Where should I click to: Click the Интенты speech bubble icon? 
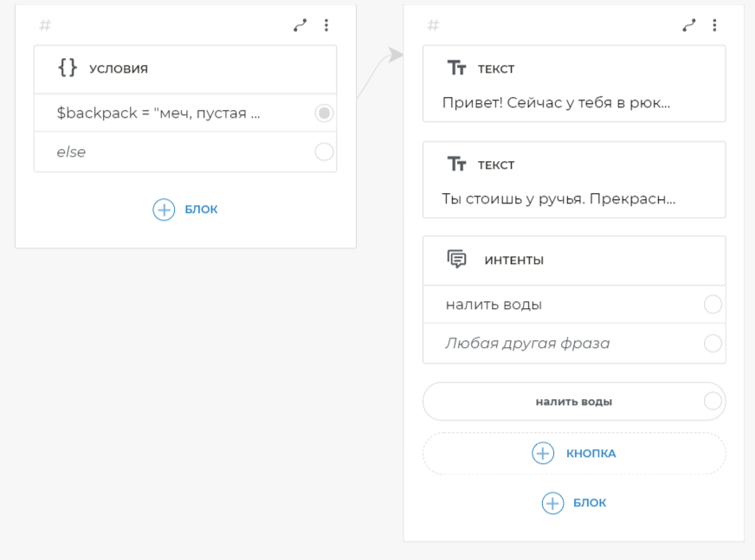tap(456, 260)
